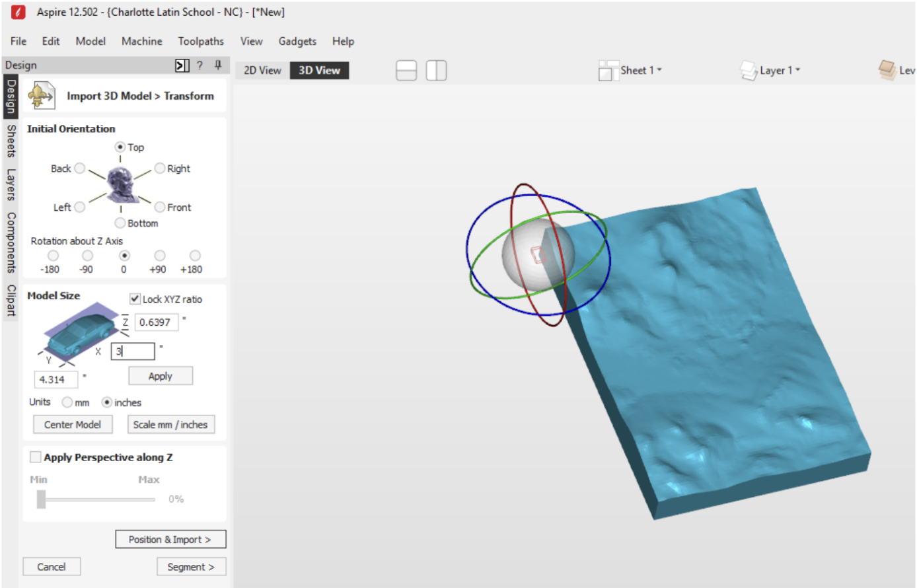Open the Model menu
Viewport: 917px width, 588px height.
pyautogui.click(x=91, y=41)
